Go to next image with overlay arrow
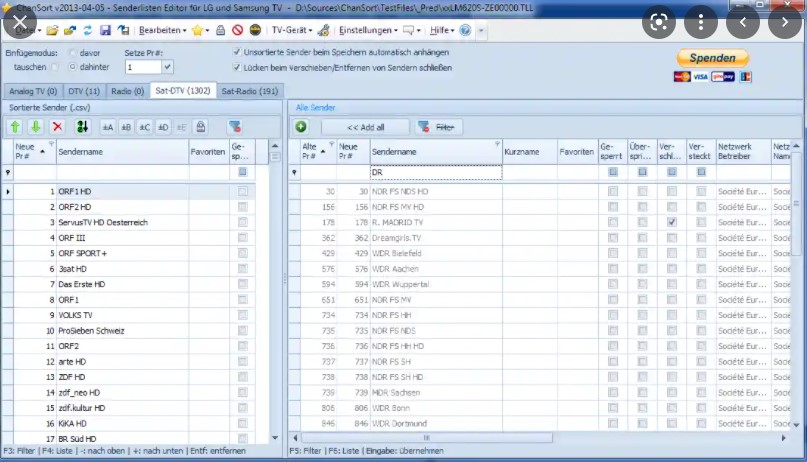The image size is (807, 462). 784,22
